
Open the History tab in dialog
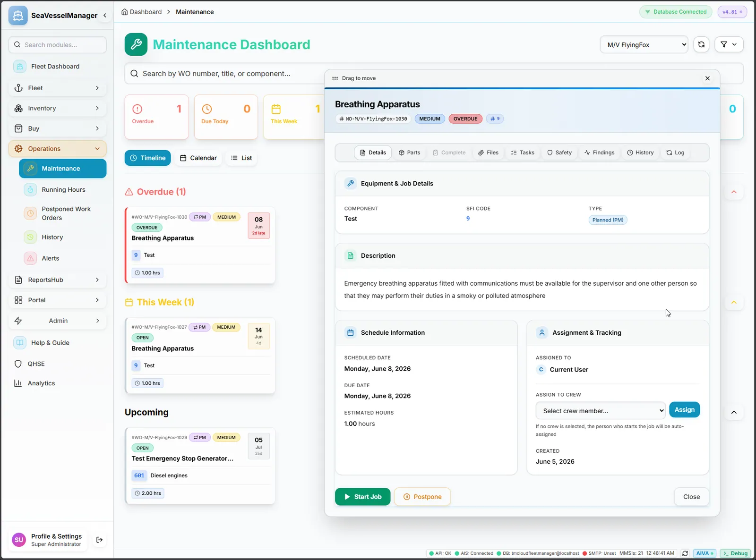tap(640, 153)
